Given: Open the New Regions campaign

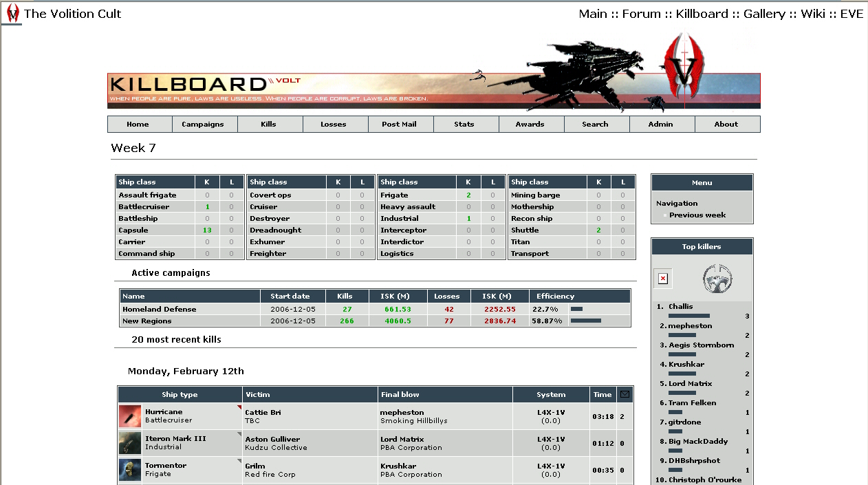Looking at the screenshot, I should tap(147, 321).
